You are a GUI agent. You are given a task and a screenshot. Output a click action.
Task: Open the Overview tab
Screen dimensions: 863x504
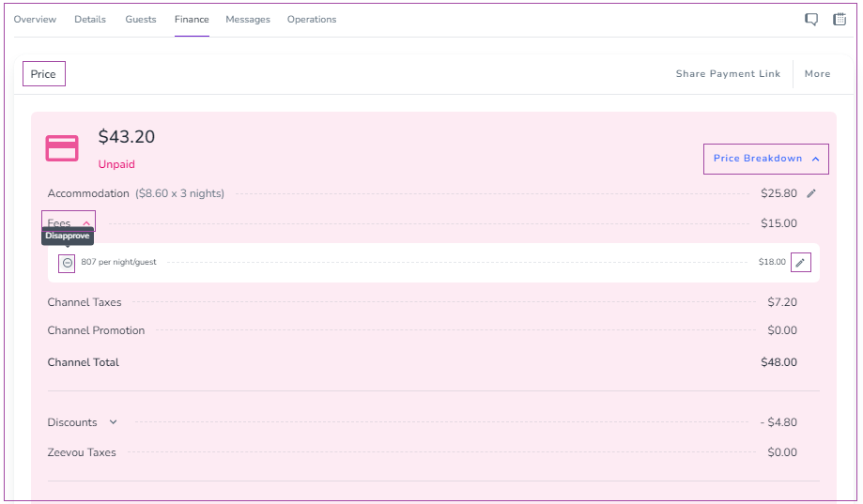coord(35,20)
